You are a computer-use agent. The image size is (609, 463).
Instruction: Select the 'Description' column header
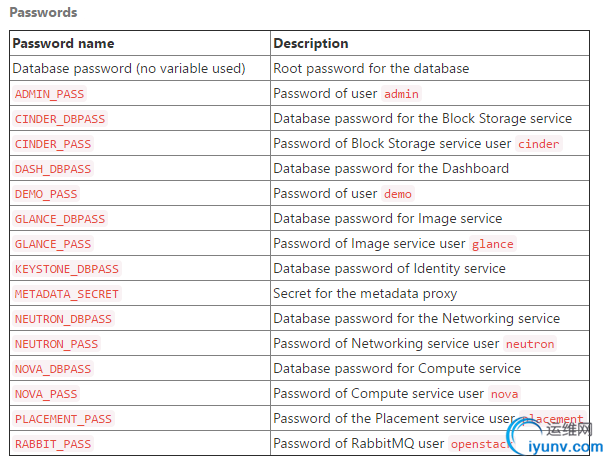pos(311,44)
